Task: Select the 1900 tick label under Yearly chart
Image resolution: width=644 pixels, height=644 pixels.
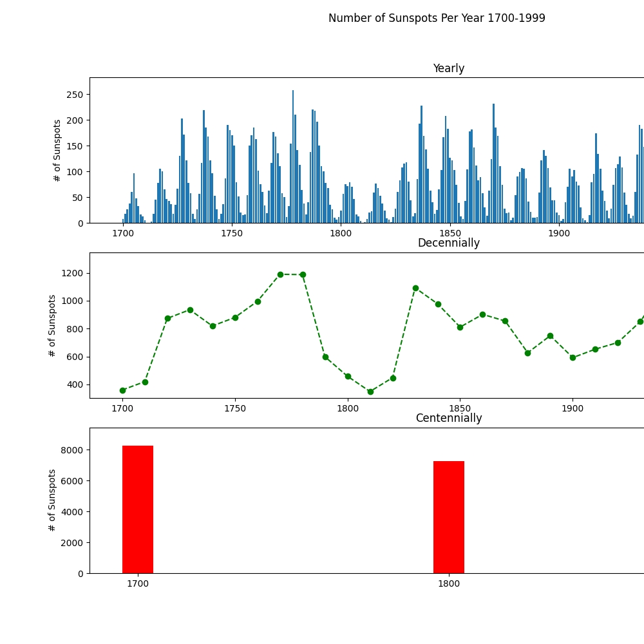Action: pos(559,234)
